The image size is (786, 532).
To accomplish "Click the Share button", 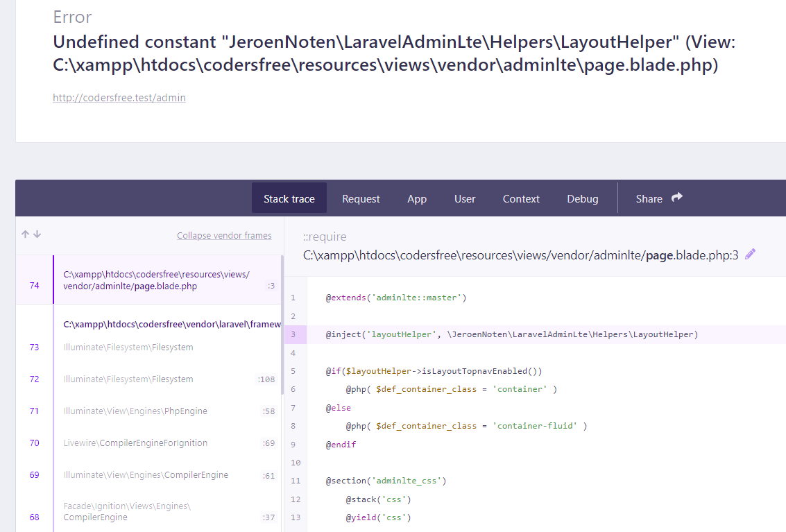I will point(648,198).
